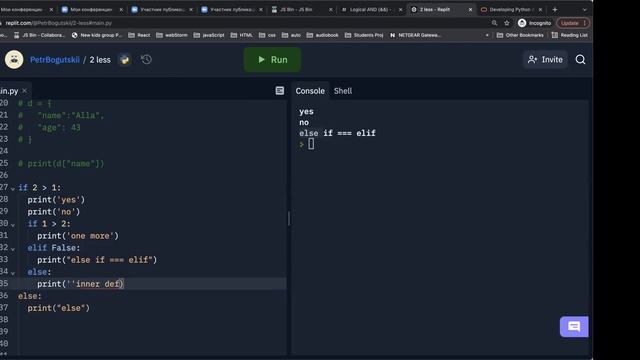This screenshot has width=640, height=360.
Task: Open the New kids group bookmark
Action: [x=97, y=35]
